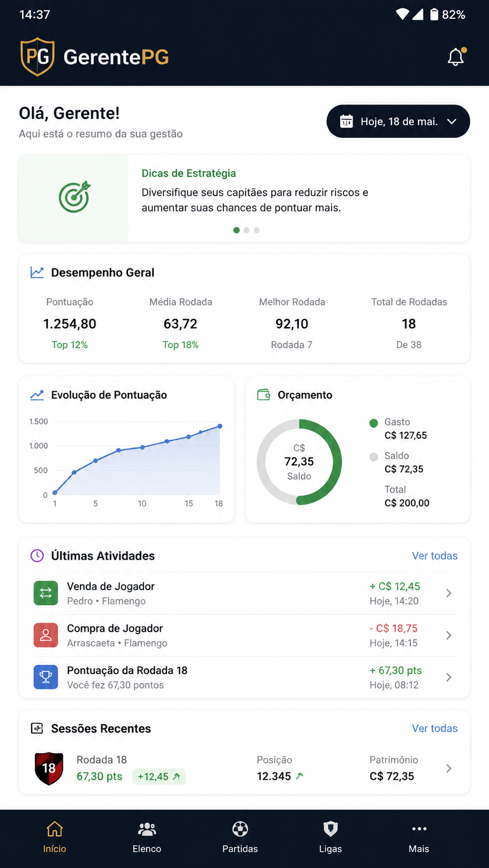Click the + 67,30 pts amount
The width and height of the screenshot is (489, 868).
[x=395, y=670]
